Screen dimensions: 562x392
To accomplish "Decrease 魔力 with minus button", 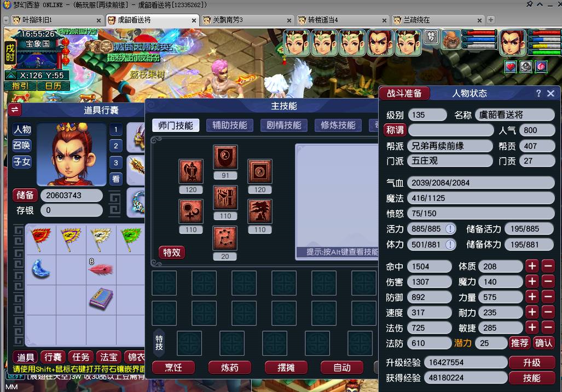I will click(x=548, y=281).
